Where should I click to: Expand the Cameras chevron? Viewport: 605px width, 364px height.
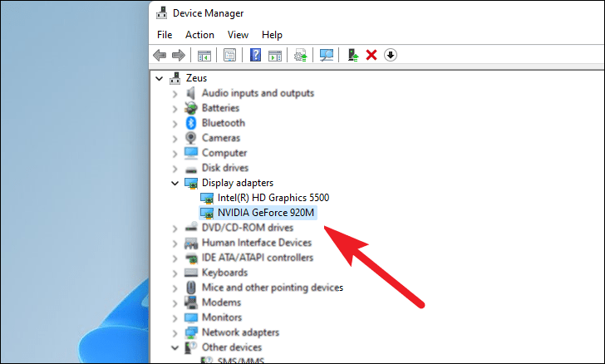click(x=175, y=138)
